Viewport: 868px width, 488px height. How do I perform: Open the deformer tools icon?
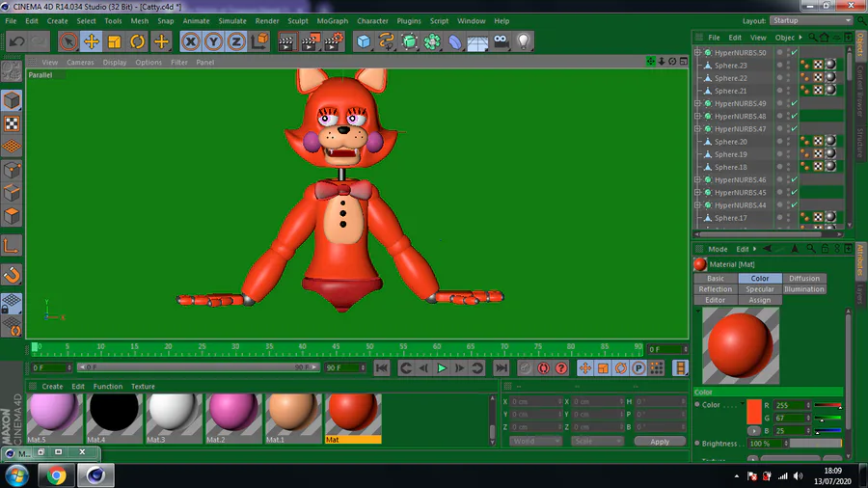tap(455, 41)
